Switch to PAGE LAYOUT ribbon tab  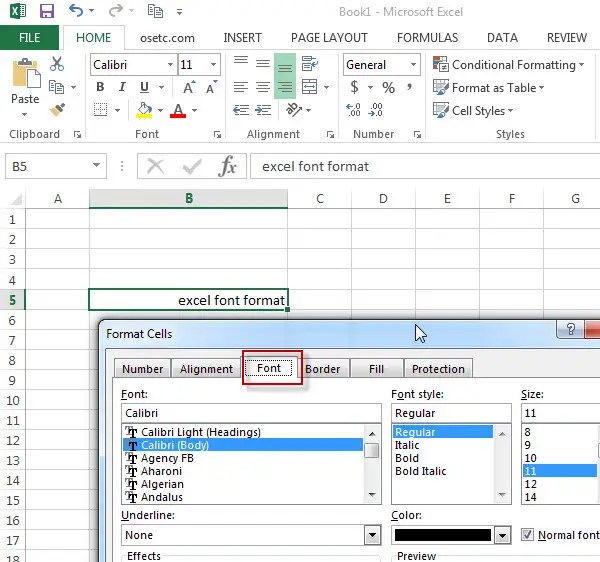(x=329, y=37)
